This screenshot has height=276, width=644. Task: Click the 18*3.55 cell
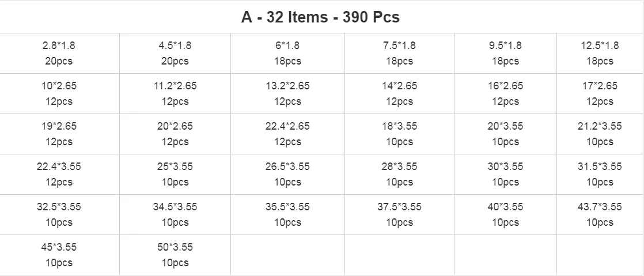(399, 134)
